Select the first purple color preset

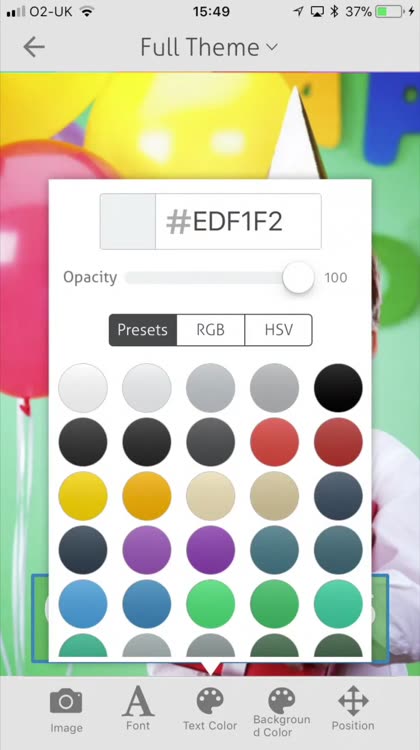146,550
